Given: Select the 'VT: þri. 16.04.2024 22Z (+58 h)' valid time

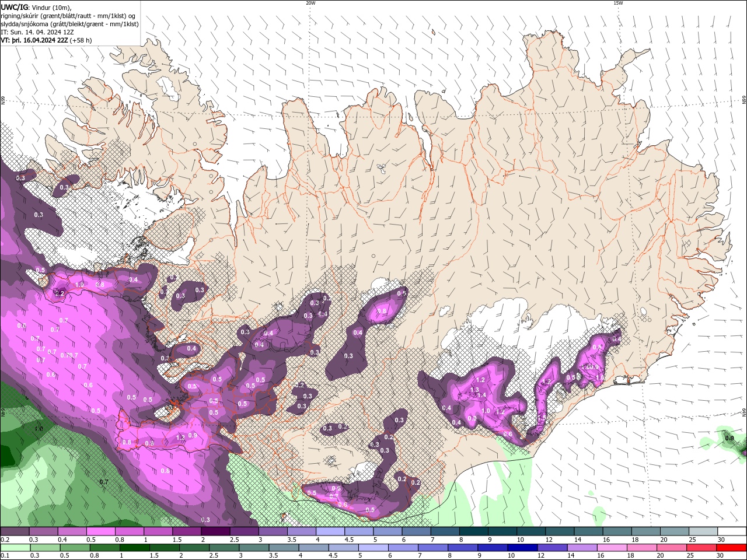Looking at the screenshot, I should click(x=46, y=40).
